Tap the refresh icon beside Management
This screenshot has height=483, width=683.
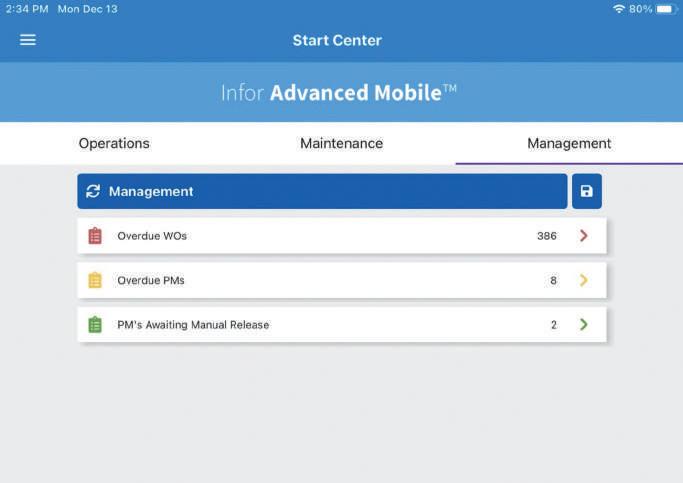(x=93, y=191)
